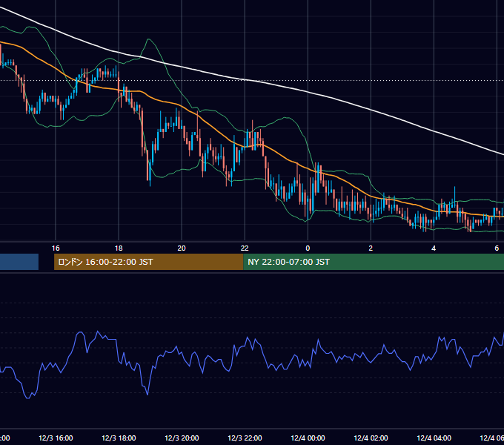Click the 12/4 00:00 oscillator axis label
The height and width of the screenshot is (445, 504).
click(308, 438)
